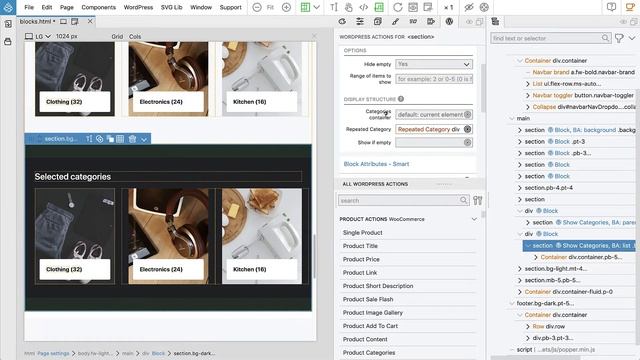The image size is (640, 360).
Task: Click Block Attributes - Smart link
Action: click(x=376, y=164)
